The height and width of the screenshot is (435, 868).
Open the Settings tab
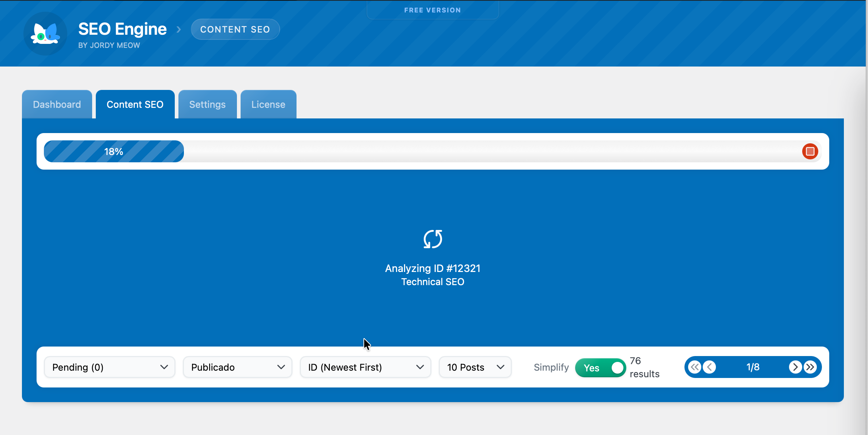pyautogui.click(x=207, y=105)
